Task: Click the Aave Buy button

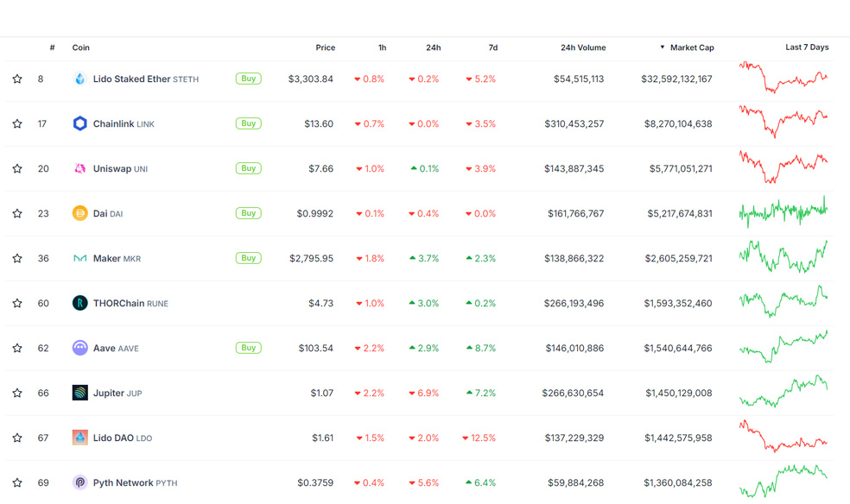Action: (x=248, y=348)
